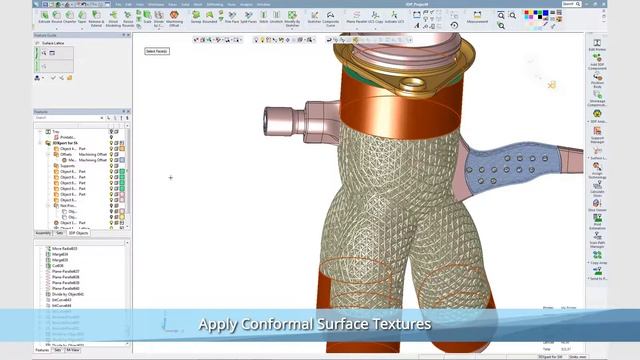Image resolution: width=640 pixels, height=360 pixels.
Task: Open the Modify by Sketcher tool
Action: point(292,19)
